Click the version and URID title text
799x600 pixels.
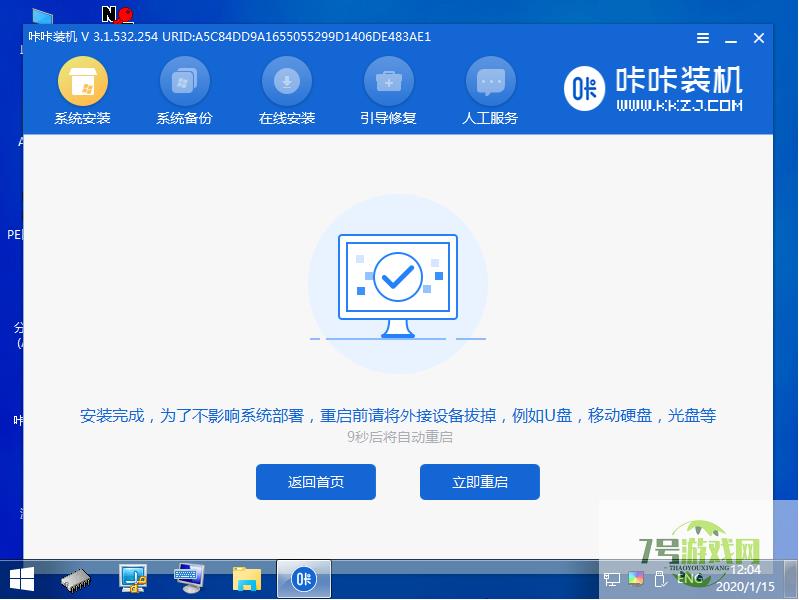pyautogui.click(x=229, y=37)
